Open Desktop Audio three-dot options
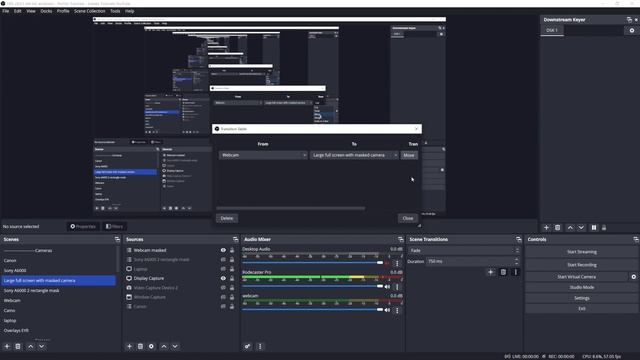Screen dimensions: 640x360 [x=397, y=264]
